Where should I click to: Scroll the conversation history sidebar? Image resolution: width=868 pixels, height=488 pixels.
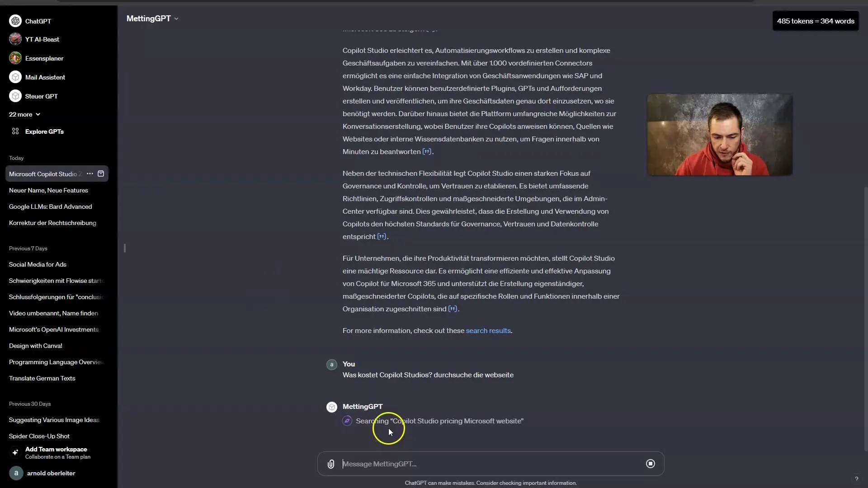125,247
